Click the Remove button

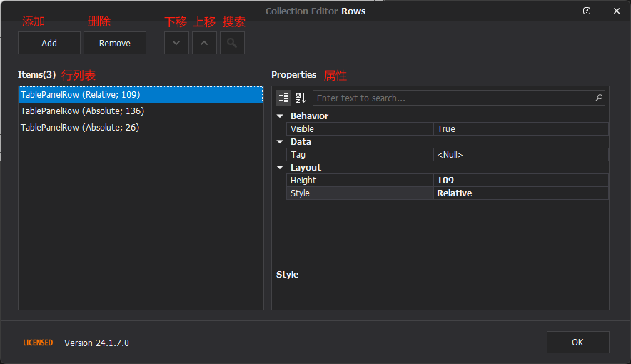pyautogui.click(x=115, y=43)
